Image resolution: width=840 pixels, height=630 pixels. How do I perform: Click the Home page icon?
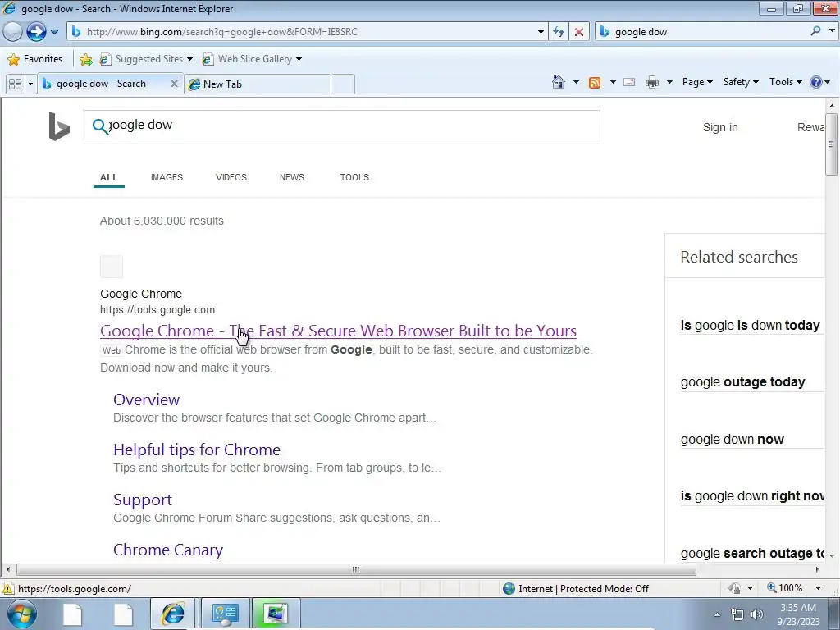558,82
